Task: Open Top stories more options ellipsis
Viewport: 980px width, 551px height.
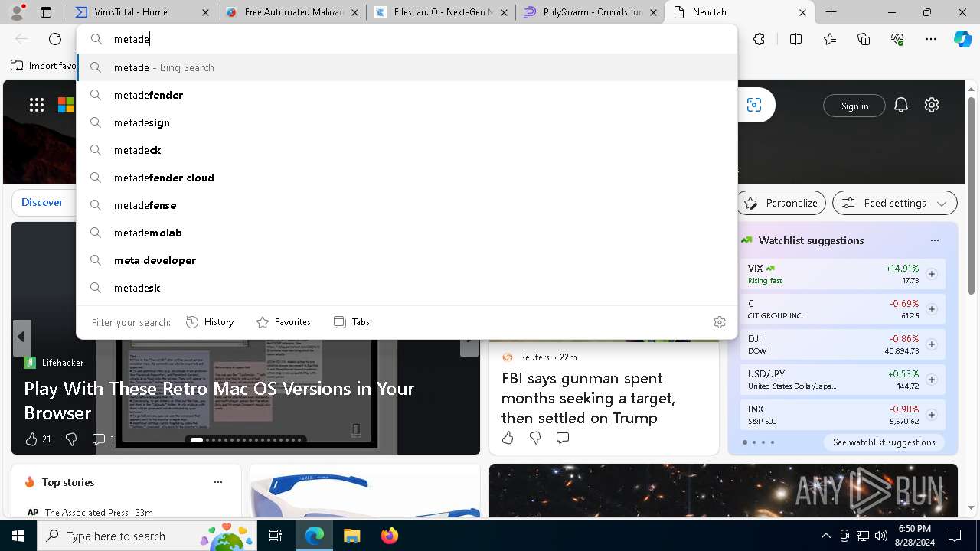Action: 218,482
